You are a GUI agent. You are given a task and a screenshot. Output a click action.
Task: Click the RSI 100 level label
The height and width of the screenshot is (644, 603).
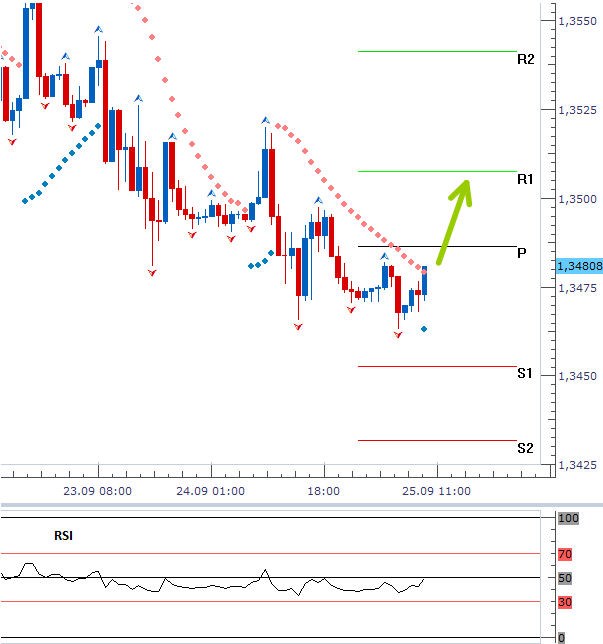click(568, 518)
